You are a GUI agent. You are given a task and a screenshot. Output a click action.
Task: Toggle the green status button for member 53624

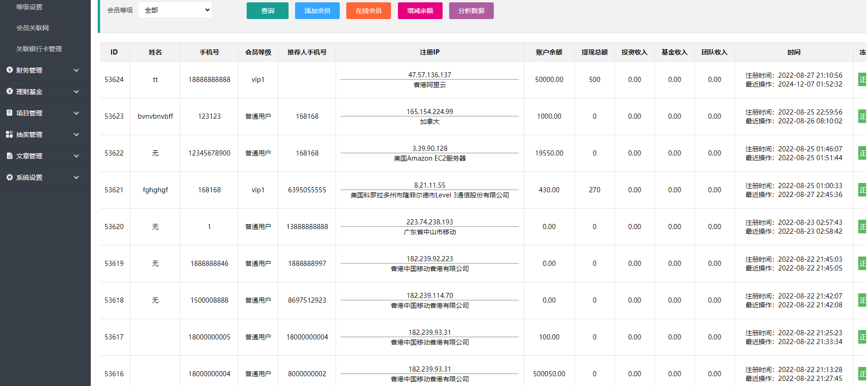pyautogui.click(x=862, y=80)
